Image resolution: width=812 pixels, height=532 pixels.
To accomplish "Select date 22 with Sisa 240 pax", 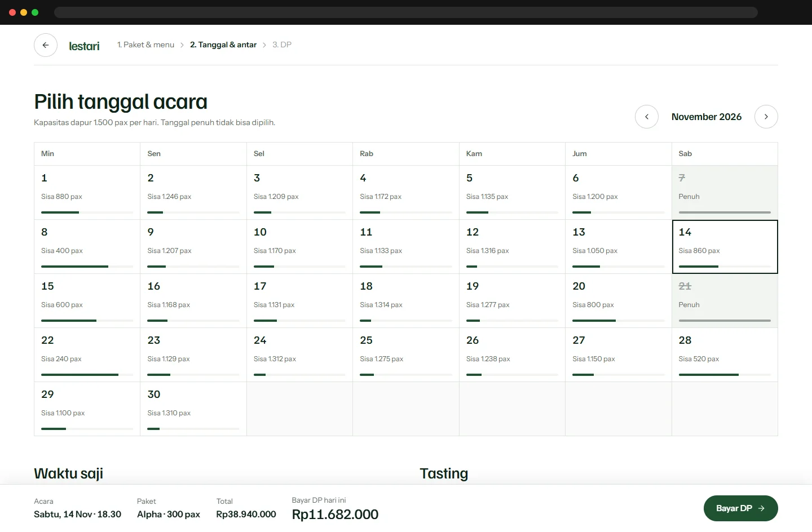I will tap(87, 355).
